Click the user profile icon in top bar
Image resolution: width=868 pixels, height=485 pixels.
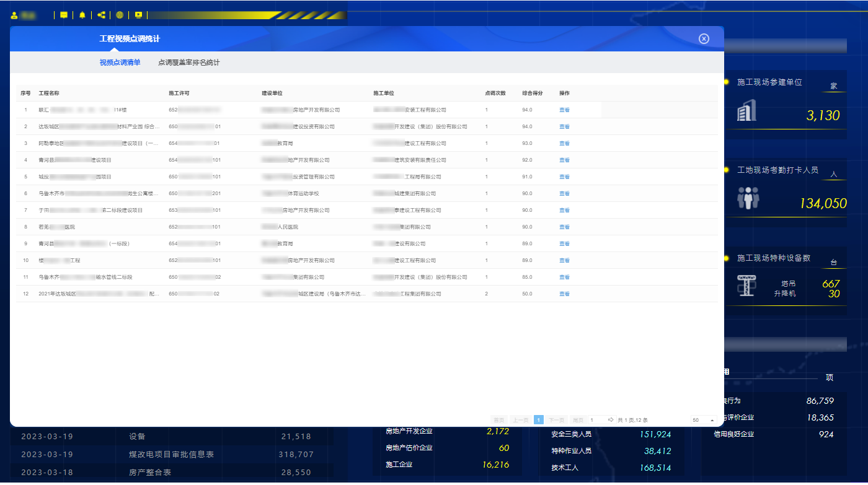[x=14, y=15]
